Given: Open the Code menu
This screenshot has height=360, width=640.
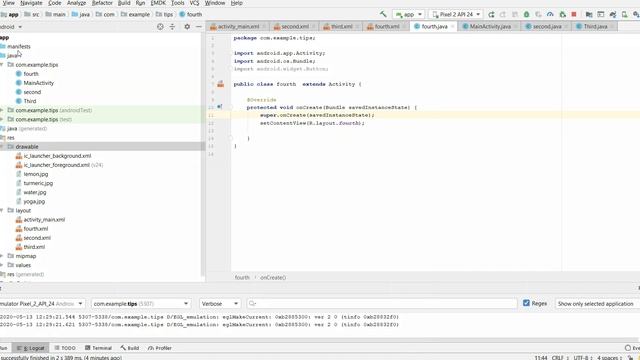Looking at the screenshot, I should (55, 3).
